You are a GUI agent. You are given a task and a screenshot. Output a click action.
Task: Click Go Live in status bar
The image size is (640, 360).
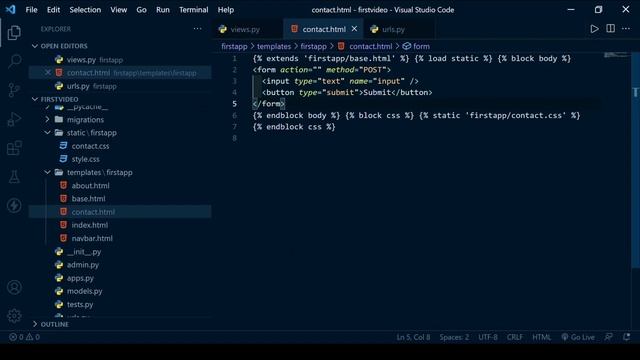click(x=578, y=337)
